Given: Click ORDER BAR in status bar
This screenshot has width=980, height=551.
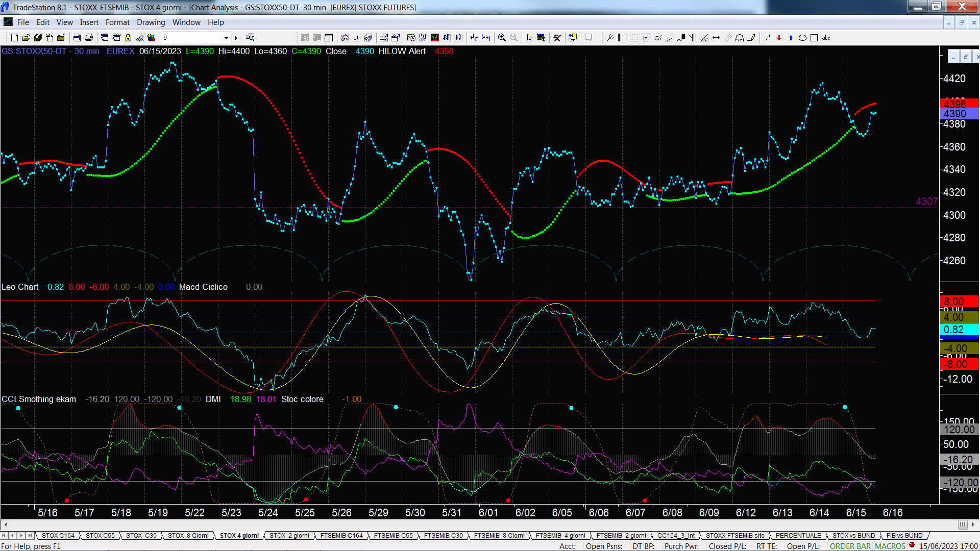Looking at the screenshot, I should point(850,546).
